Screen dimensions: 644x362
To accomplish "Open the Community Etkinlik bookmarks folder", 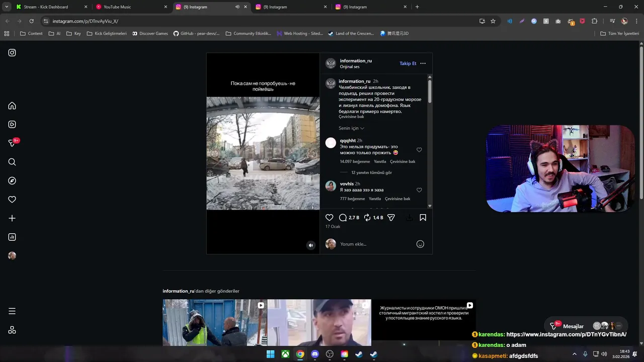I will 248,34.
